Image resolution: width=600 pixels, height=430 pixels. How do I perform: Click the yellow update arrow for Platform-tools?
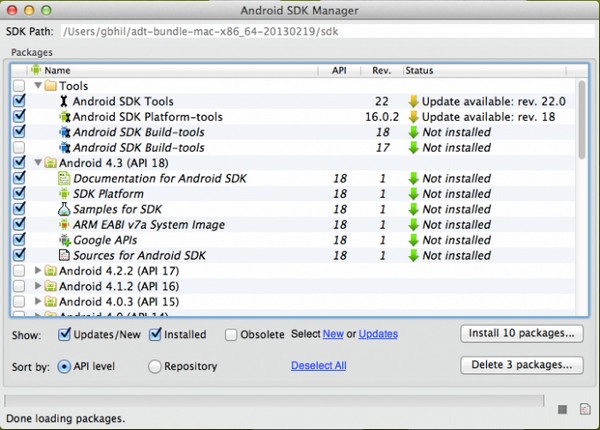click(x=413, y=117)
